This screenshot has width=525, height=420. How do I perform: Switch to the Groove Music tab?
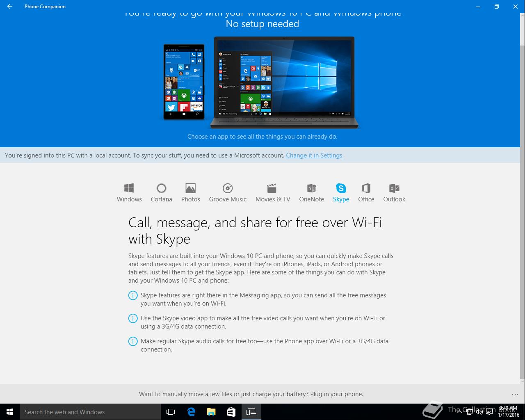pos(228,193)
